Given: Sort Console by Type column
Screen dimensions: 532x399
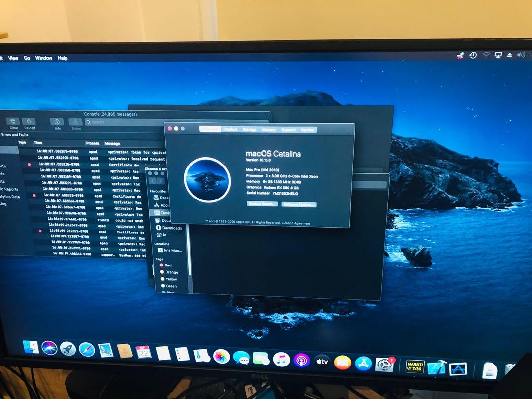Looking at the screenshot, I should (x=22, y=142).
